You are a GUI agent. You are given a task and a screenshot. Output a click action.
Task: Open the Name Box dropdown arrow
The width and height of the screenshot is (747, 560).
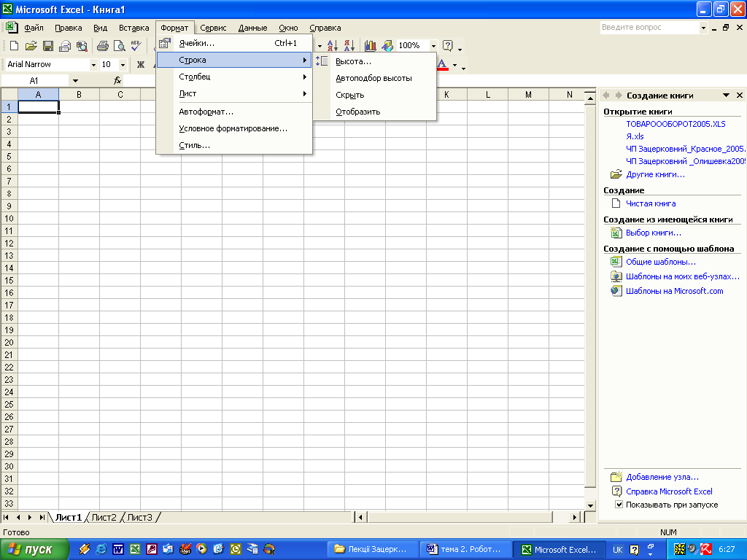click(x=75, y=80)
